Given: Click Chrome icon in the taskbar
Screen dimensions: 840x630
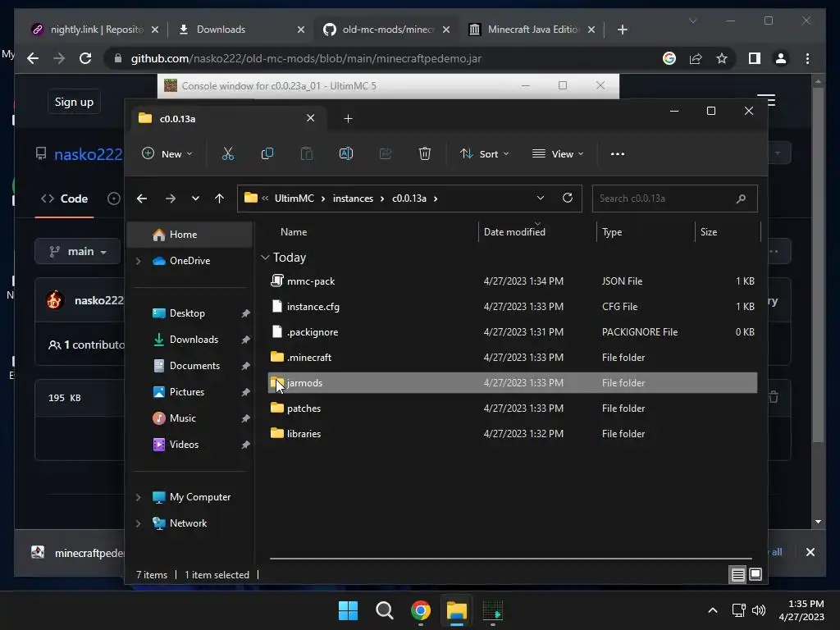Looking at the screenshot, I should tap(421, 610).
